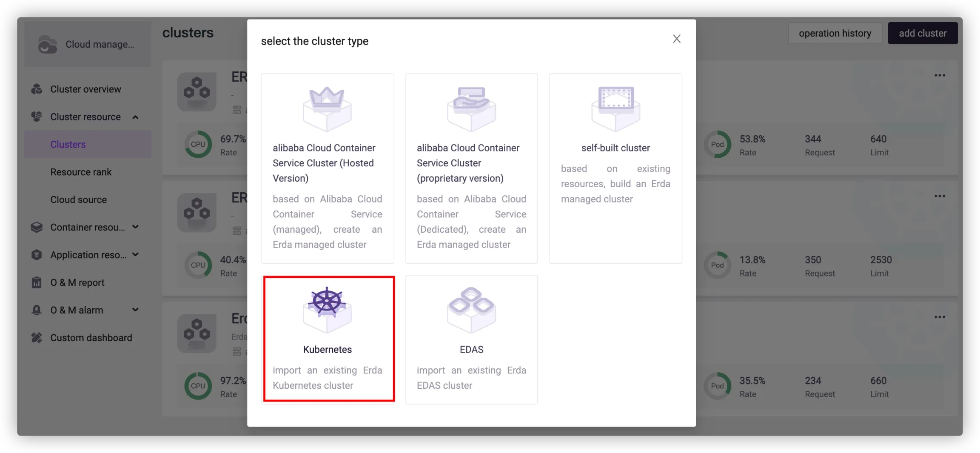Open the first cluster's more options menu
The width and height of the screenshot is (980, 453).
click(940, 76)
